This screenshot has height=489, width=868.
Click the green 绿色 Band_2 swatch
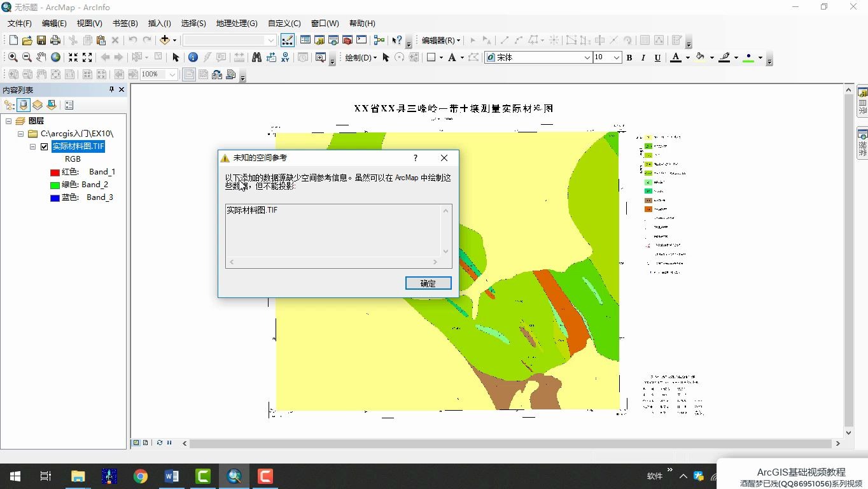point(55,185)
